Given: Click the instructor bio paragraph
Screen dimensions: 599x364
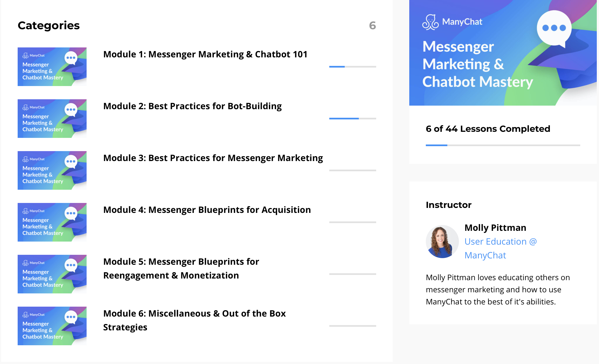Looking at the screenshot, I should (x=498, y=290).
